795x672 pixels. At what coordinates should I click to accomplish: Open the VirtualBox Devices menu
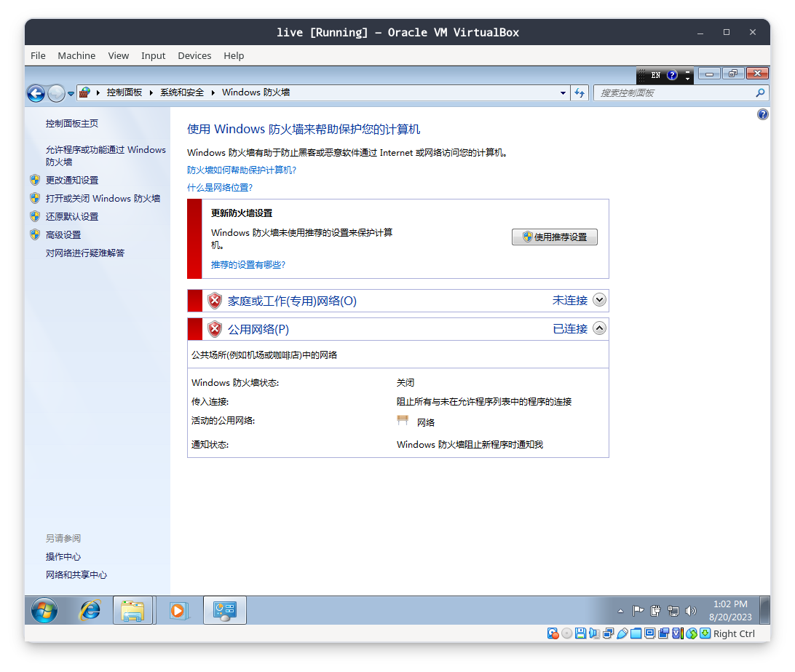[194, 56]
